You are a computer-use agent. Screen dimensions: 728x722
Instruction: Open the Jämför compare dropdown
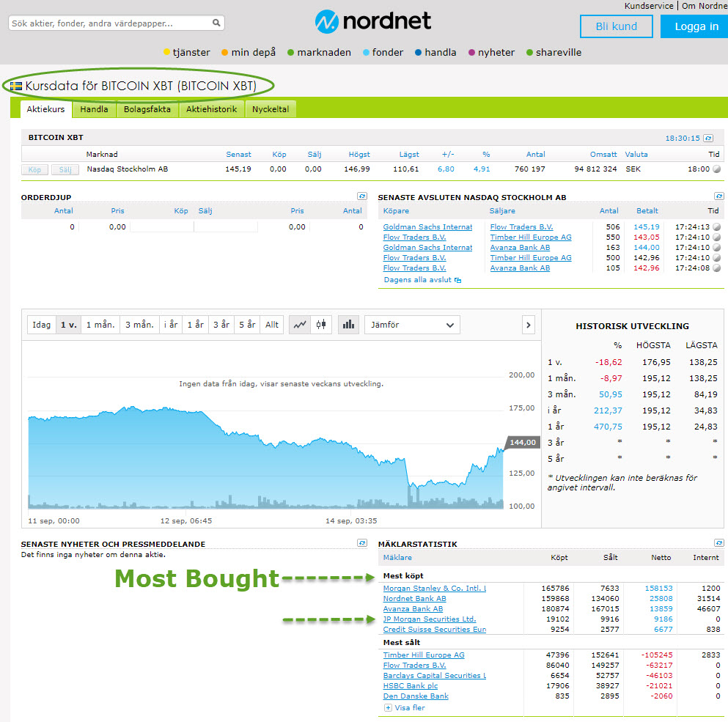(412, 325)
